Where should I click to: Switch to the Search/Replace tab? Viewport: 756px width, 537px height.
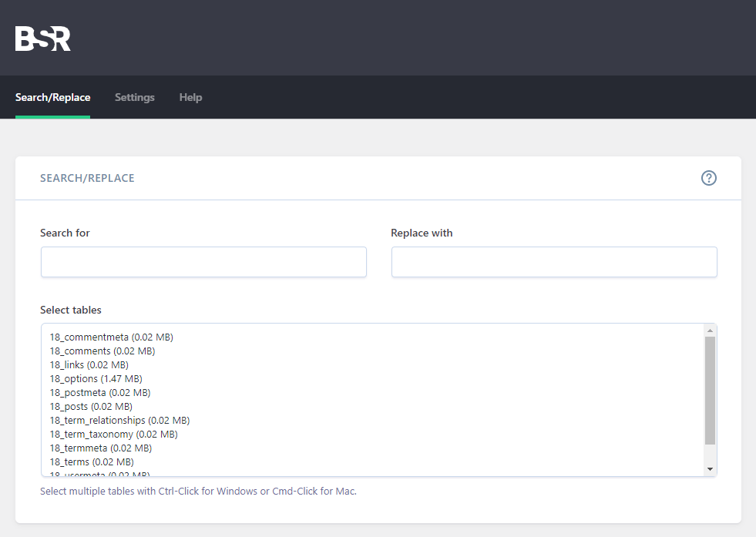[x=53, y=97]
